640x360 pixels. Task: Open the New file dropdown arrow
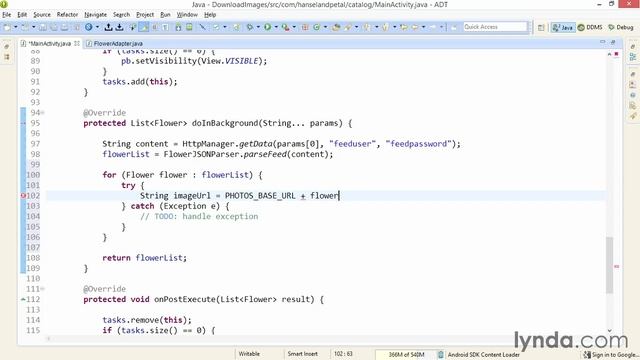click(16, 27)
